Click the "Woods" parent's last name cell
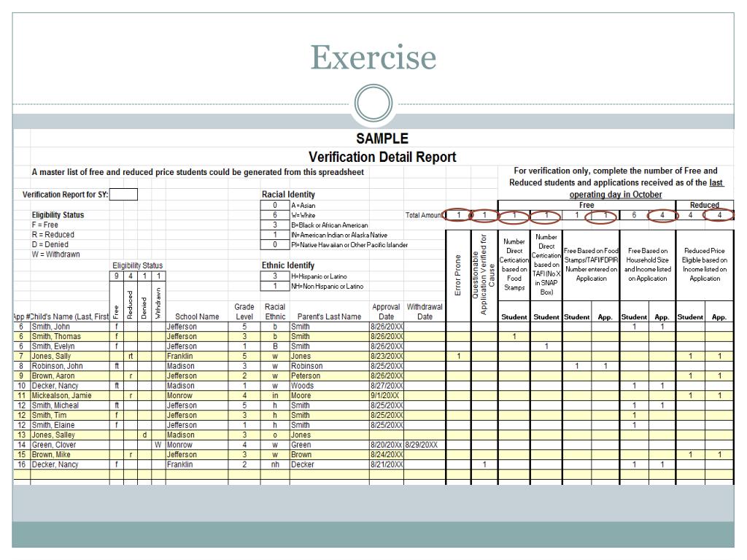This screenshot has width=747, height=560. pos(329,386)
